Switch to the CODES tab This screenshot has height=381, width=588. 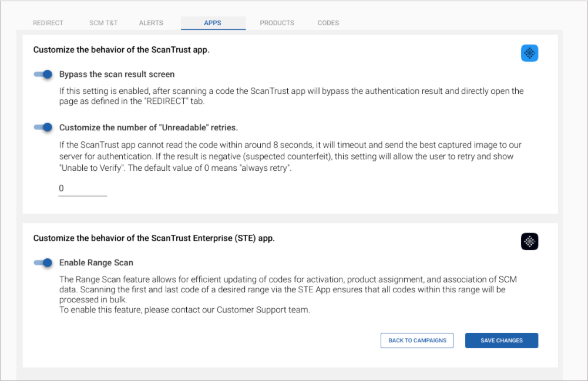coord(328,23)
